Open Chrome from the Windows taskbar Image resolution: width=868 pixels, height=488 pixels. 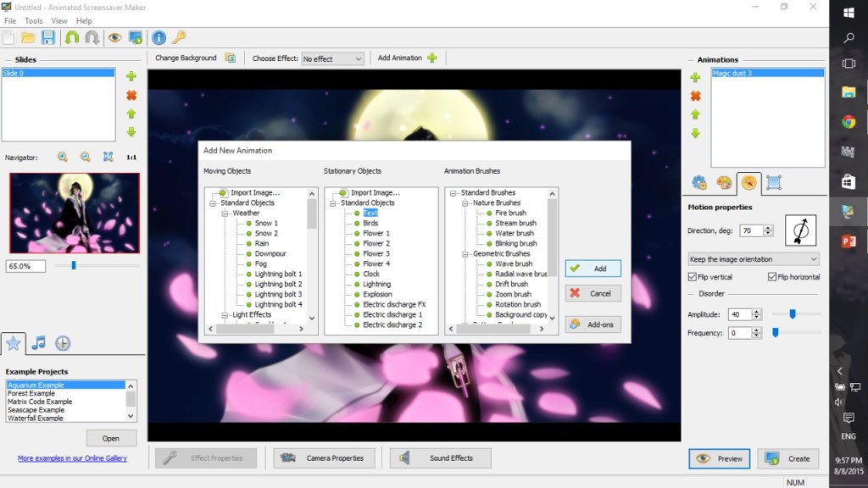click(849, 122)
